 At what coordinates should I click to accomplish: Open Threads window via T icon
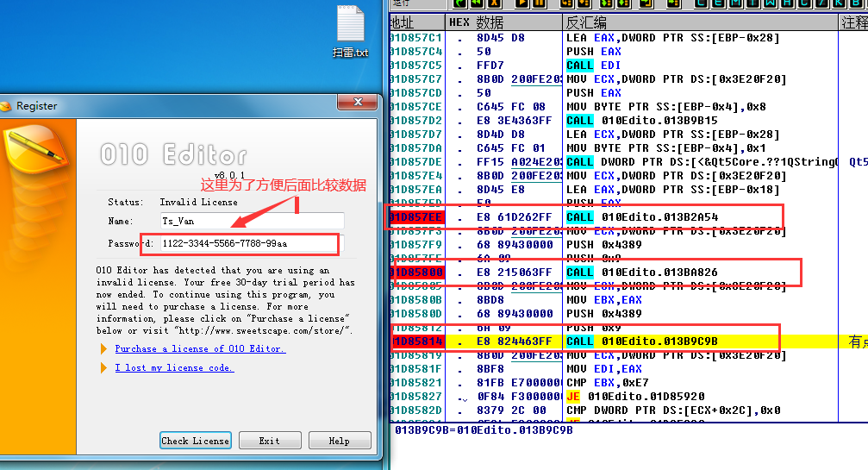(752, 3)
